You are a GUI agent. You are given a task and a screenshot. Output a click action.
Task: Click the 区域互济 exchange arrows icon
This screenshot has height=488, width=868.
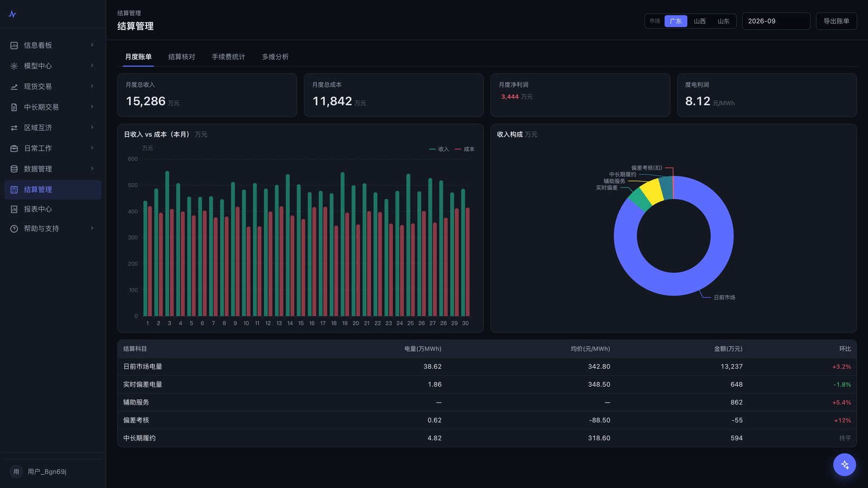click(14, 128)
